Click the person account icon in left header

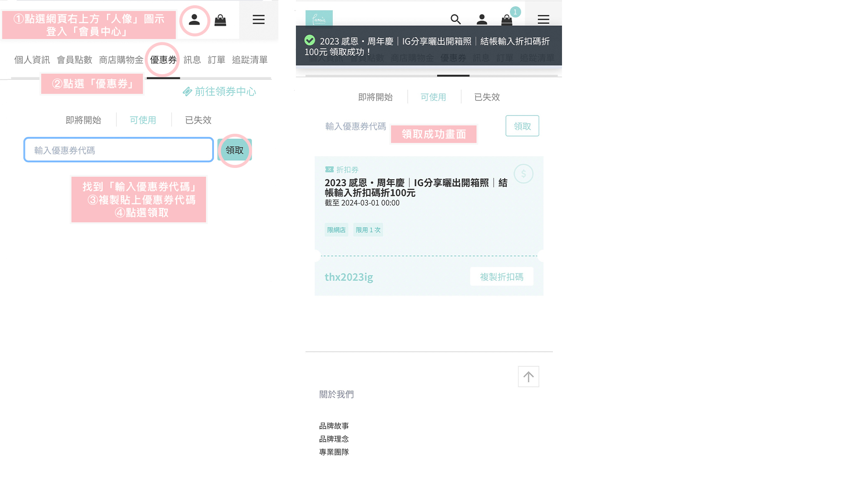coord(195,20)
